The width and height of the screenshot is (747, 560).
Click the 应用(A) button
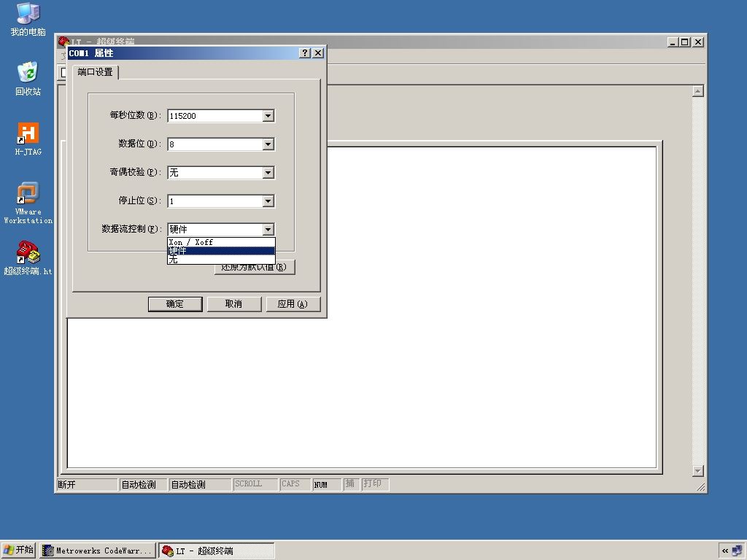[293, 304]
